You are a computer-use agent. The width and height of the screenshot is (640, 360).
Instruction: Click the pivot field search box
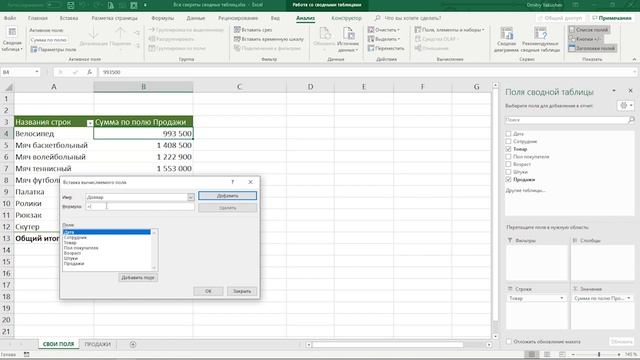tap(567, 120)
